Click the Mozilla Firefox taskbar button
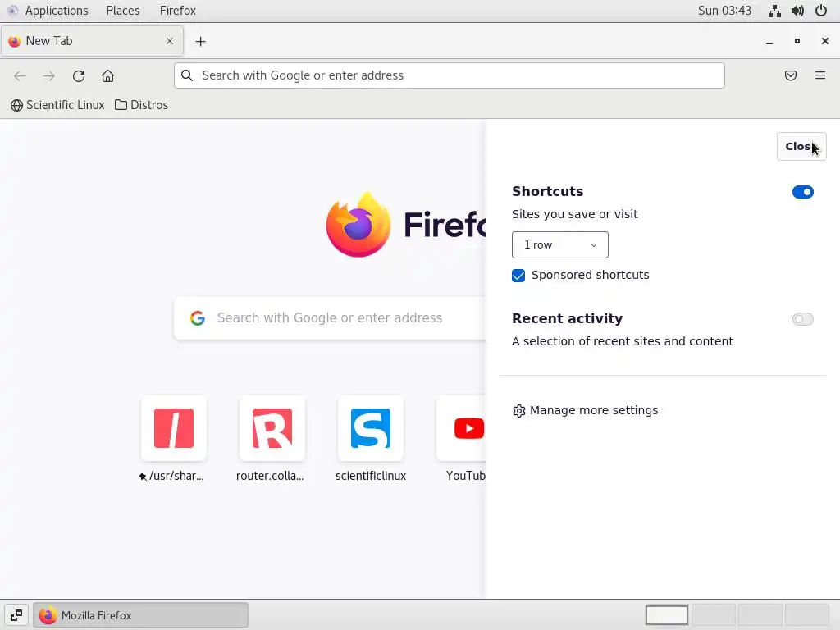The width and height of the screenshot is (840, 630). pos(141,615)
